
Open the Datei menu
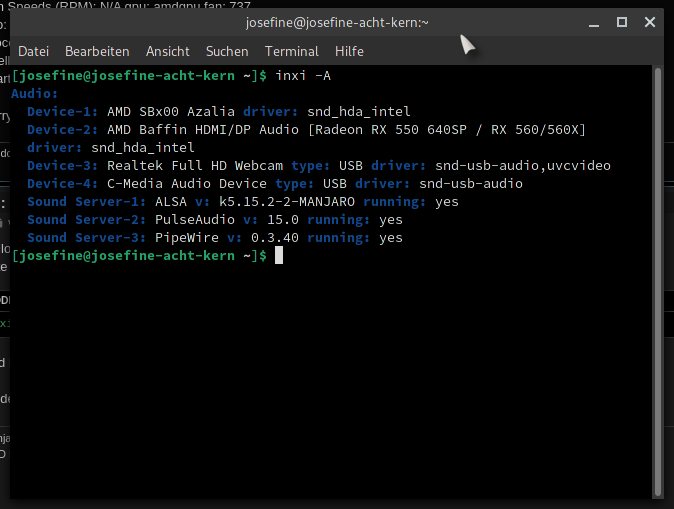[x=34, y=51]
